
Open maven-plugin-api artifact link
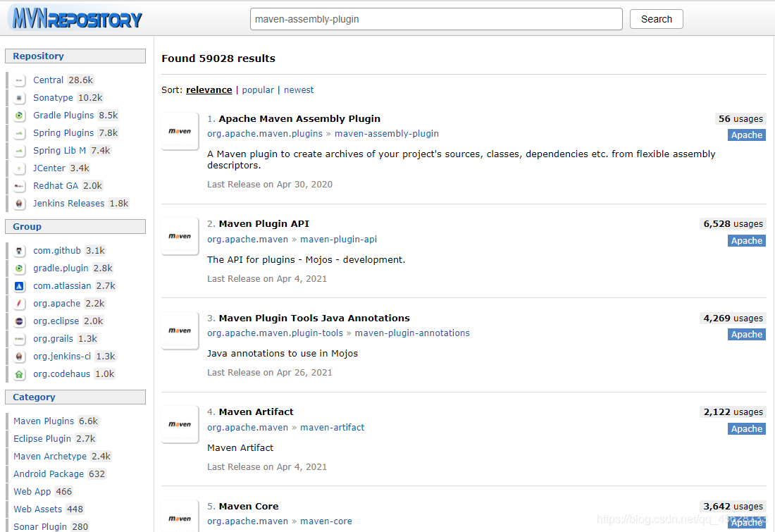(339, 240)
